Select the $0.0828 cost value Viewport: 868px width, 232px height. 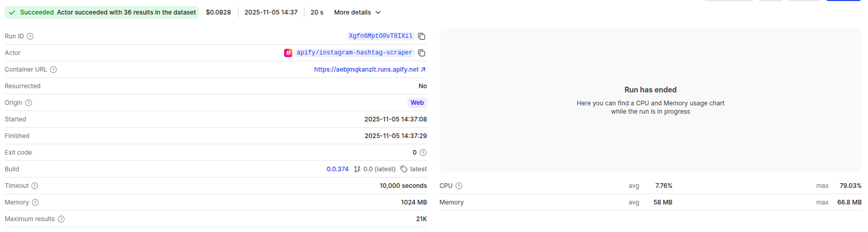pos(218,12)
